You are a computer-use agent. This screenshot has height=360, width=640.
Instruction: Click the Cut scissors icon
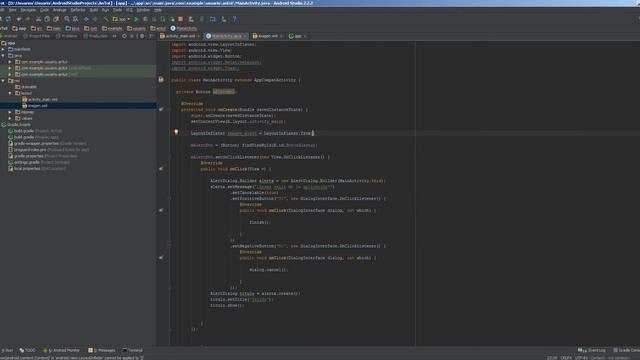38,19
